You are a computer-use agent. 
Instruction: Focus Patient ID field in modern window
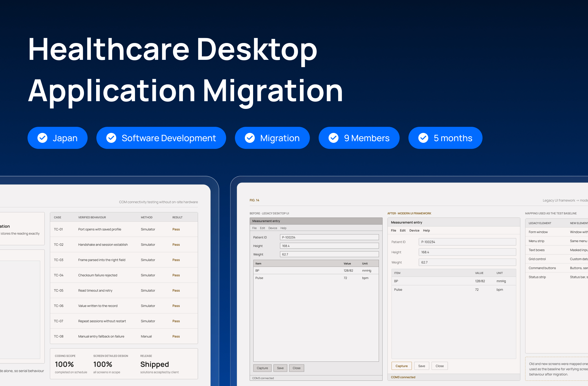pyautogui.click(x=467, y=242)
